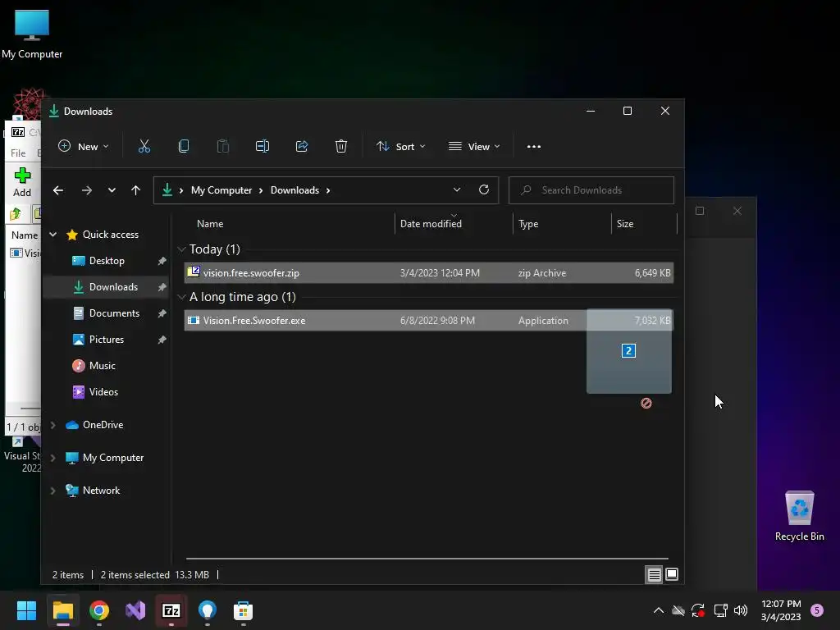840x630 pixels.
Task: Open the recent locations dropdown arrow
Action: click(x=112, y=190)
